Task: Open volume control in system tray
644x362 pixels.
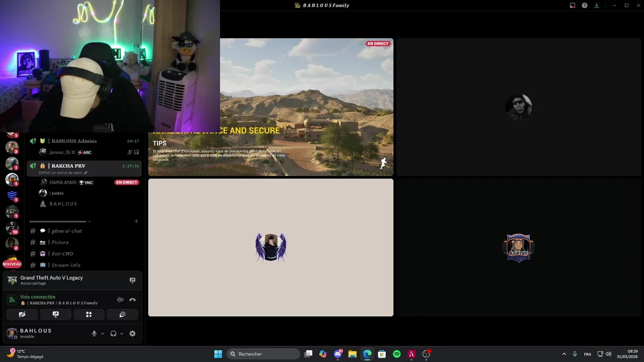Action: (x=608, y=354)
